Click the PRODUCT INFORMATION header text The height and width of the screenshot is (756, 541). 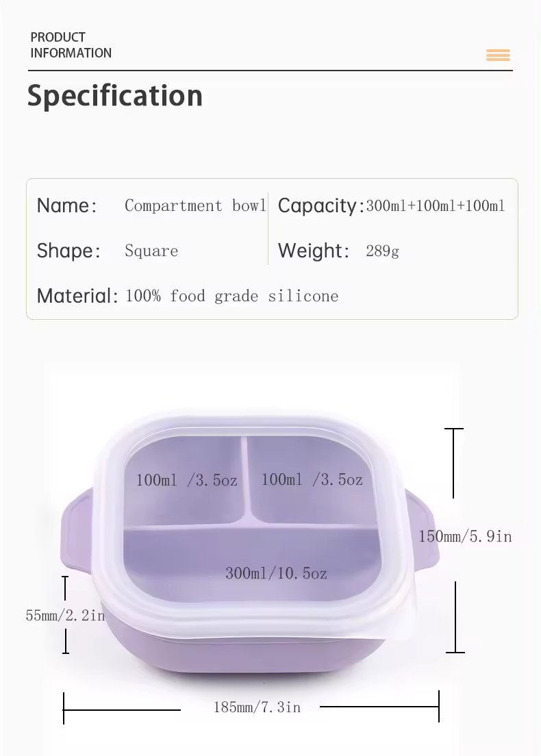[x=71, y=45]
